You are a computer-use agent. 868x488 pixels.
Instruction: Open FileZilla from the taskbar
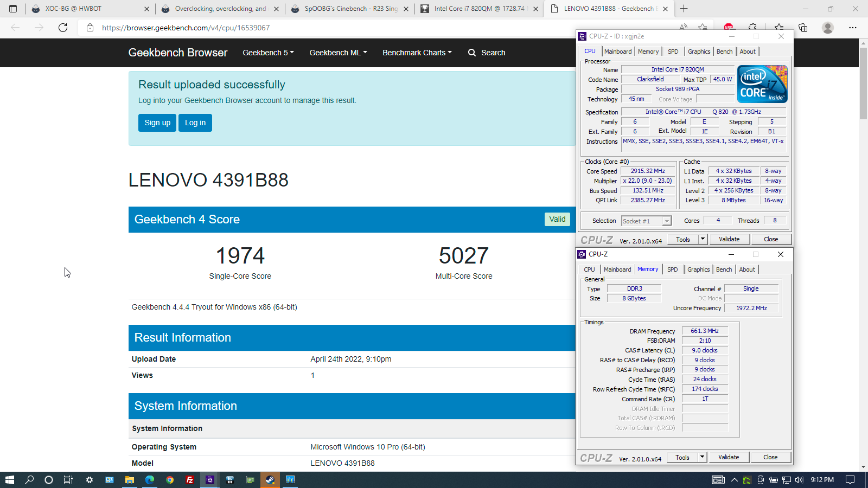click(189, 479)
